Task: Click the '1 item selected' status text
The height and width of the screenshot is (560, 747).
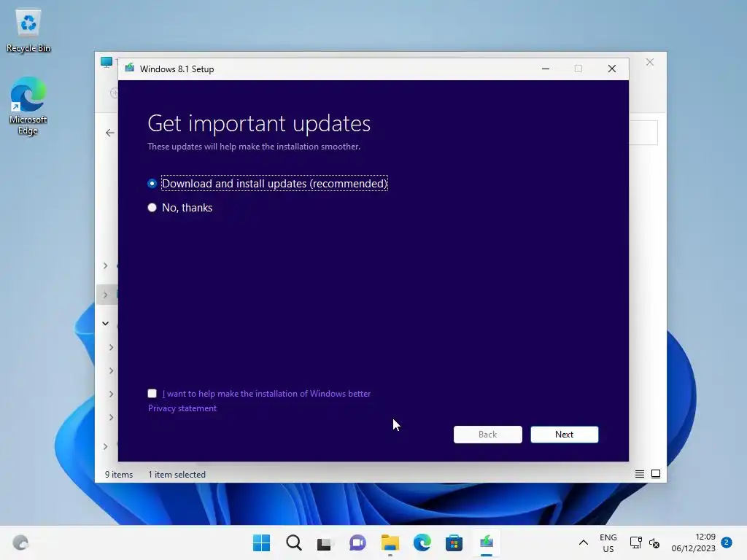Action: pyautogui.click(x=177, y=474)
